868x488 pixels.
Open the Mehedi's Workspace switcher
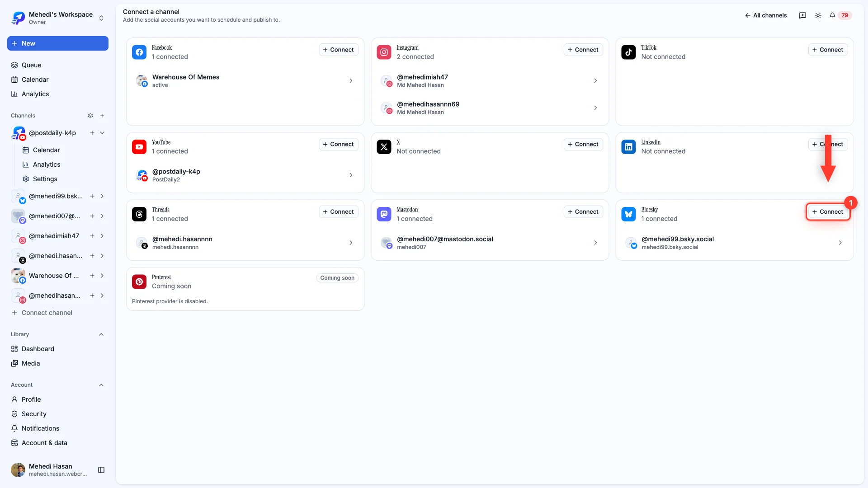tap(58, 18)
